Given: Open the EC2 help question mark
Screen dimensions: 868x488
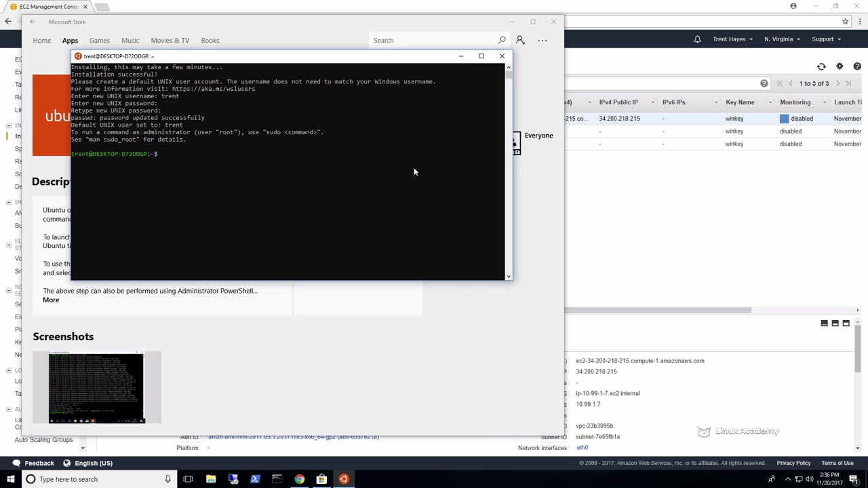Looking at the screenshot, I should pyautogui.click(x=857, y=66).
